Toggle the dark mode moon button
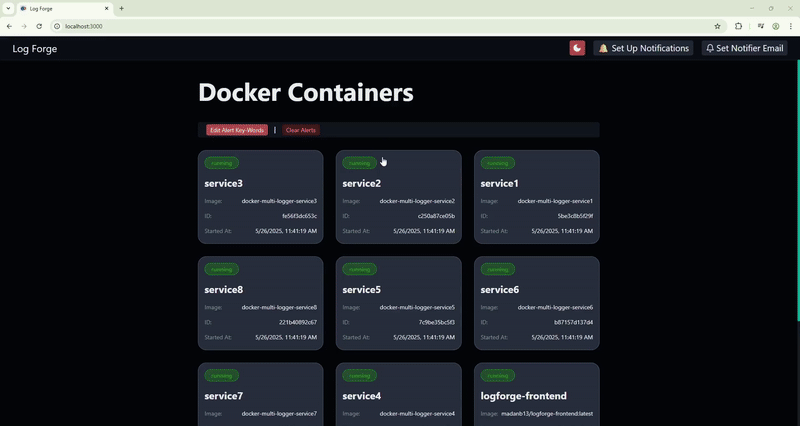Viewport: 800px width, 426px height. (x=577, y=48)
